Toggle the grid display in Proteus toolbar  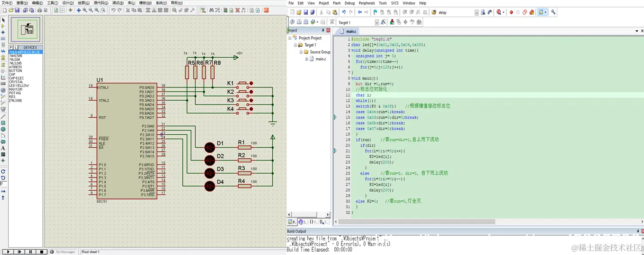coord(62,10)
